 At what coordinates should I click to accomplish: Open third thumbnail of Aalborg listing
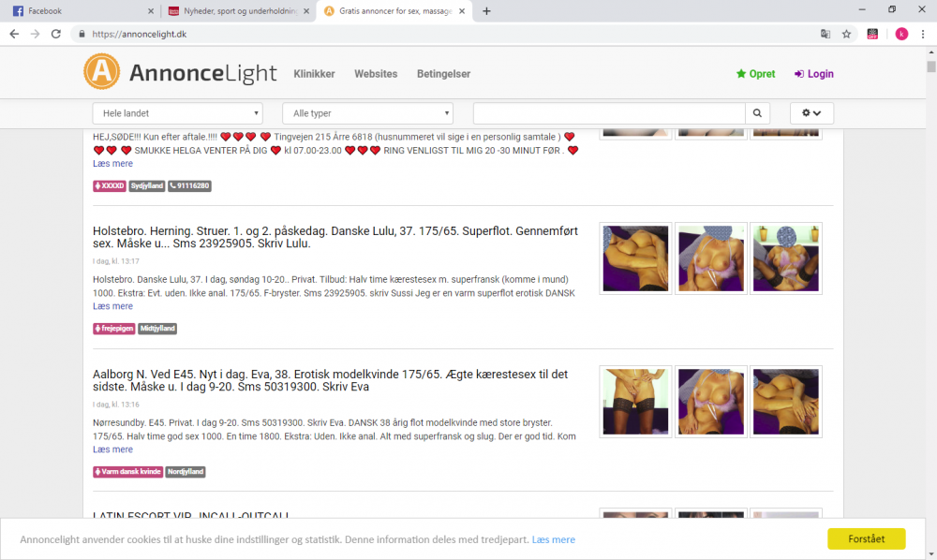[x=786, y=402]
